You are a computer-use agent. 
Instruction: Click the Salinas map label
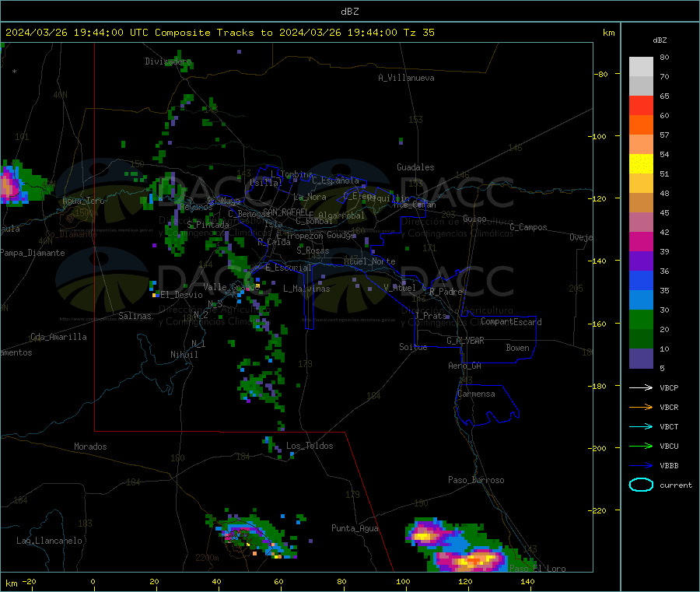point(135,316)
